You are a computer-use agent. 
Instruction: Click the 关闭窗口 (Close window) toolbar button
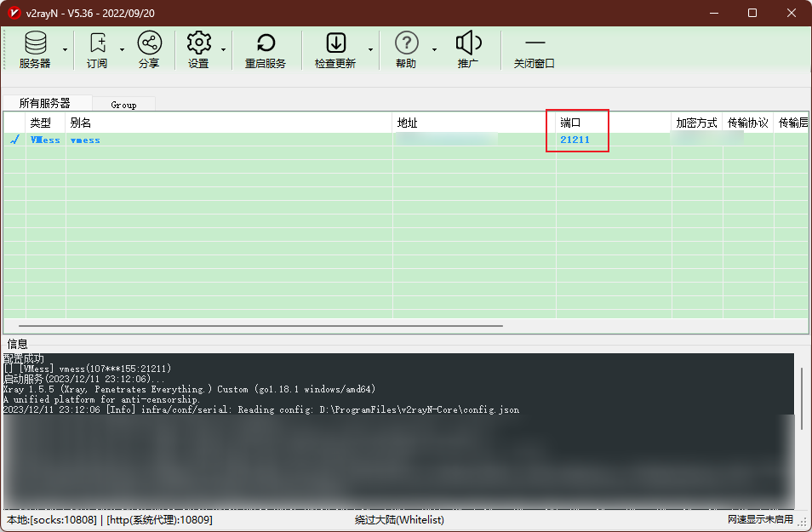[535, 49]
